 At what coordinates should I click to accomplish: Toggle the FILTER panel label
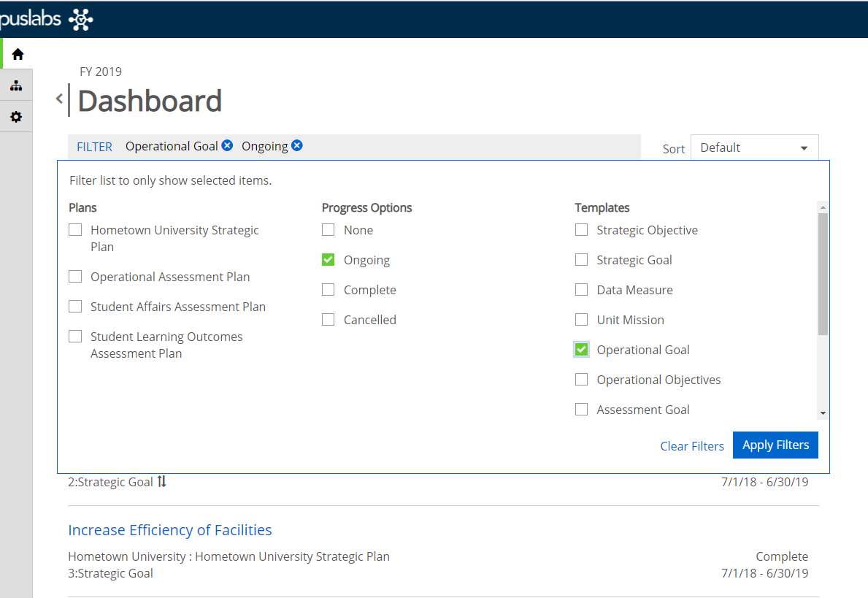(95, 147)
